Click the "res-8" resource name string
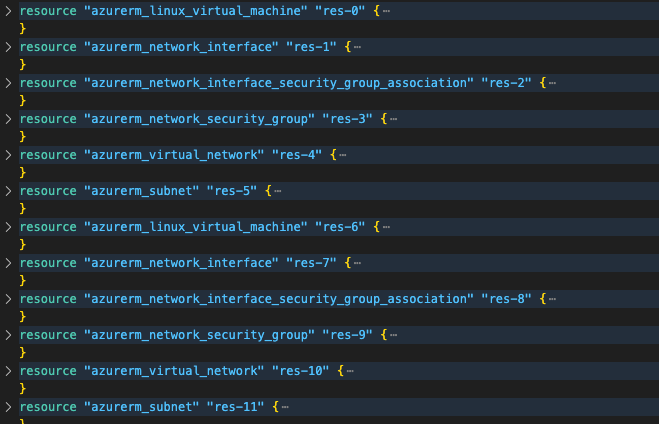 pyautogui.click(x=506, y=299)
